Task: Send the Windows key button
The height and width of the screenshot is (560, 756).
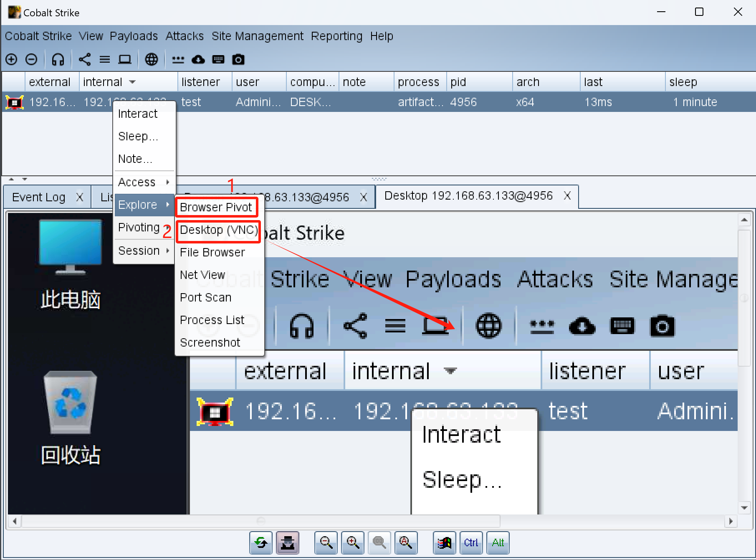Action: pyautogui.click(x=445, y=542)
